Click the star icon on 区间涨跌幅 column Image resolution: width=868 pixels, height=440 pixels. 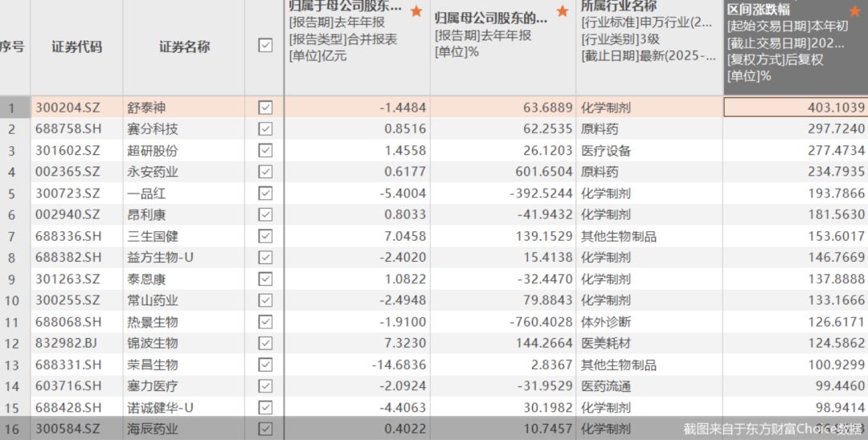coord(854,10)
